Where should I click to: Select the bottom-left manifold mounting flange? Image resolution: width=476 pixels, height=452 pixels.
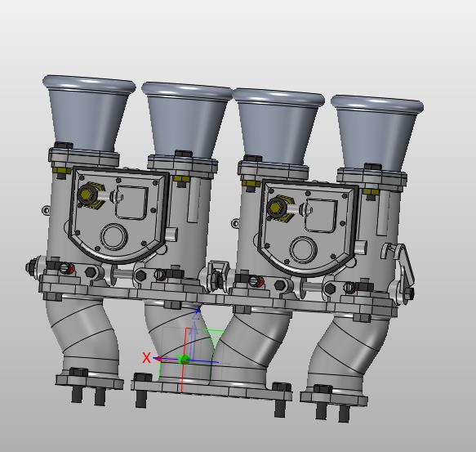pos(89,382)
